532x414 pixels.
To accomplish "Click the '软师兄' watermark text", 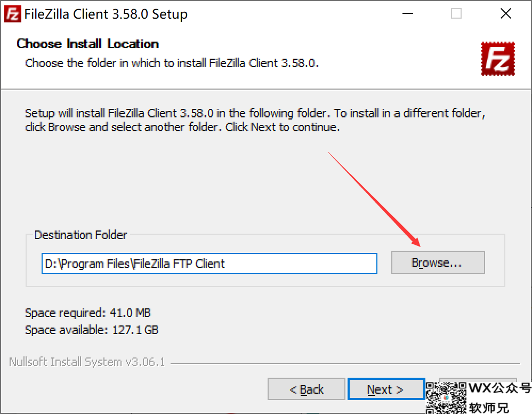I will point(489,407).
